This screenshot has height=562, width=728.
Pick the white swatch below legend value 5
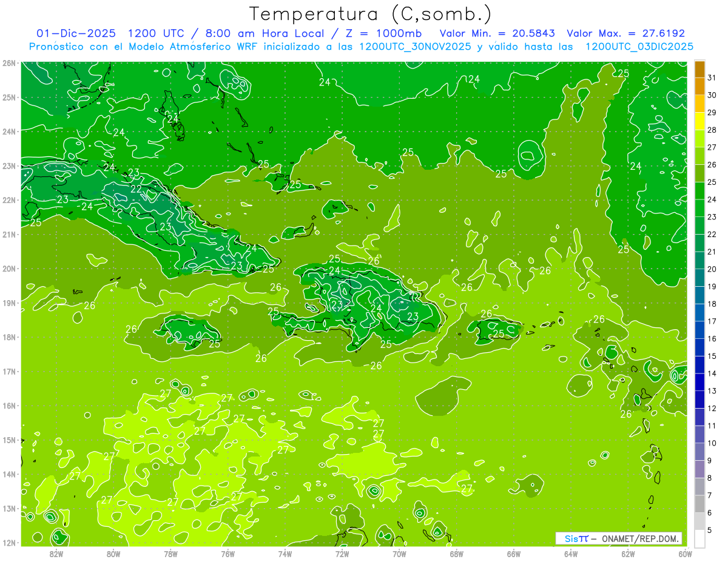tap(699, 538)
